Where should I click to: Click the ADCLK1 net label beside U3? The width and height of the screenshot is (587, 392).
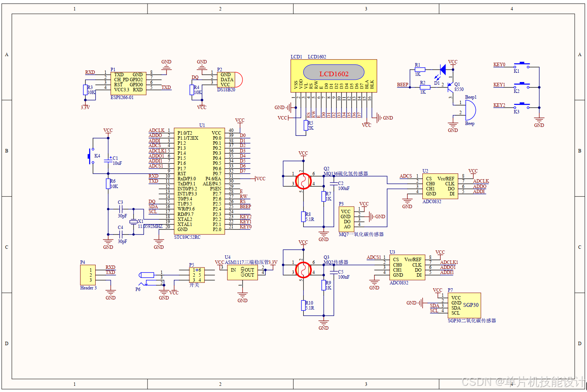point(449,262)
